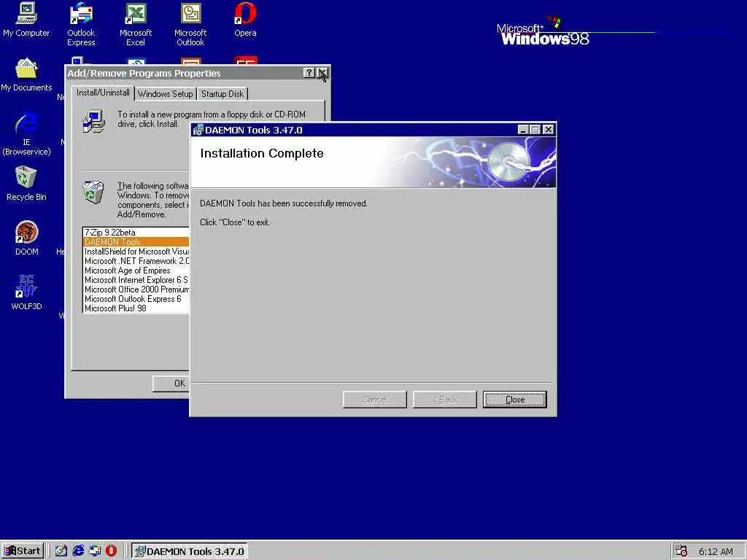Launch Outlook Express desktop shortcut
Image resolution: width=747 pixels, height=560 pixels.
click(x=81, y=24)
